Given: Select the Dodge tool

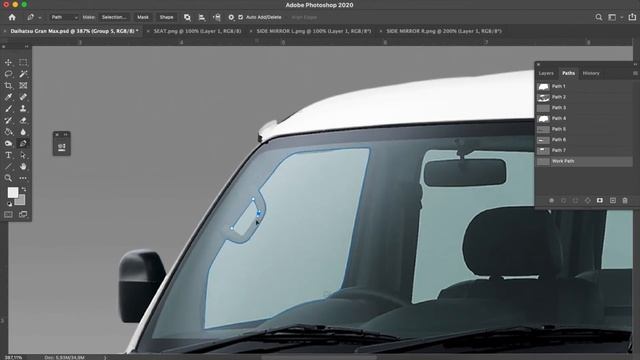Looking at the screenshot, I should pyautogui.click(x=8, y=143).
